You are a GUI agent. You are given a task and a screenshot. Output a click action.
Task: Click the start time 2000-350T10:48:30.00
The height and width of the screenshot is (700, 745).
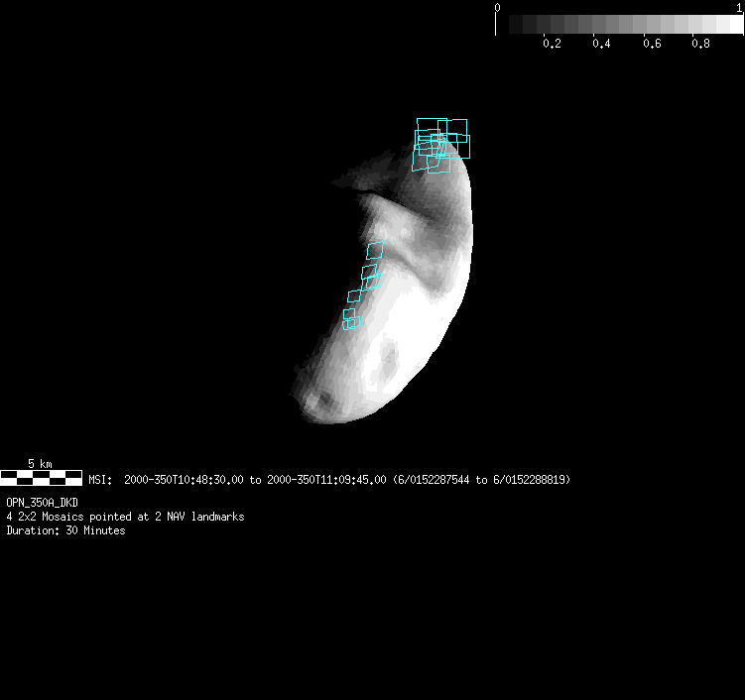(x=185, y=480)
